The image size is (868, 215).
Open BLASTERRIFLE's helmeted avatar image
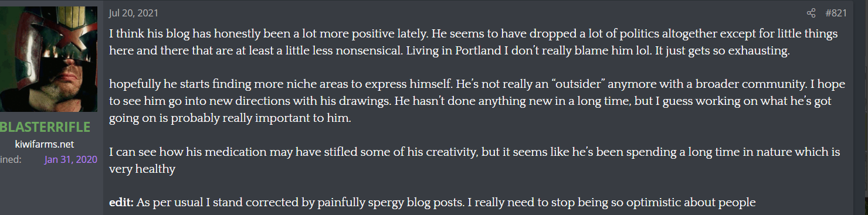[x=49, y=59]
